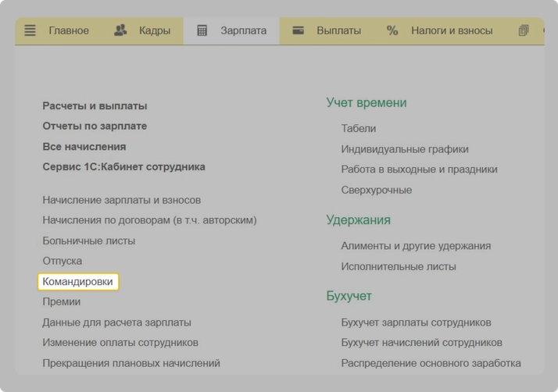Open Бухучет начислений сотрудников
This screenshot has width=558, height=392.
point(422,343)
